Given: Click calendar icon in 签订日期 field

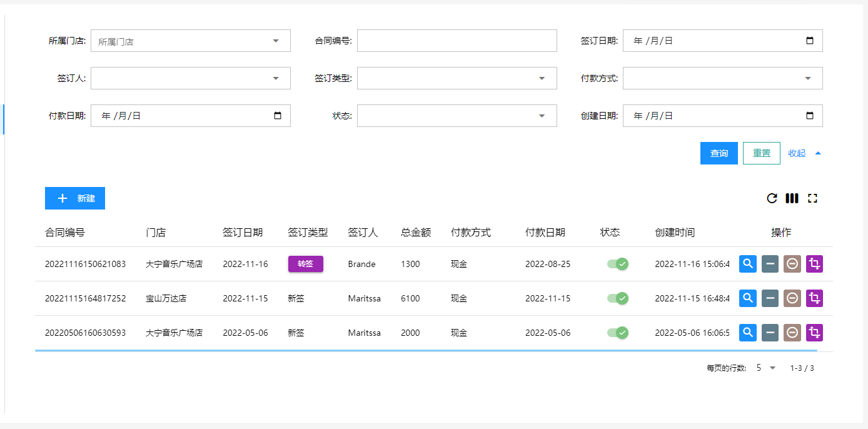Looking at the screenshot, I should [x=810, y=41].
